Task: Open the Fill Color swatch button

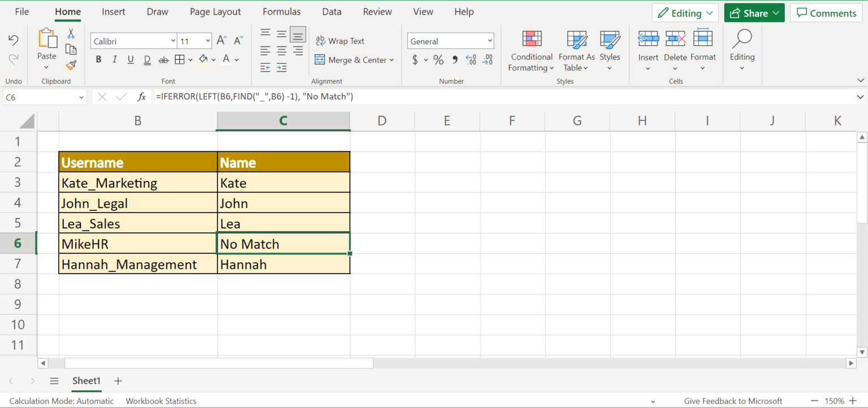Action: coord(203,60)
